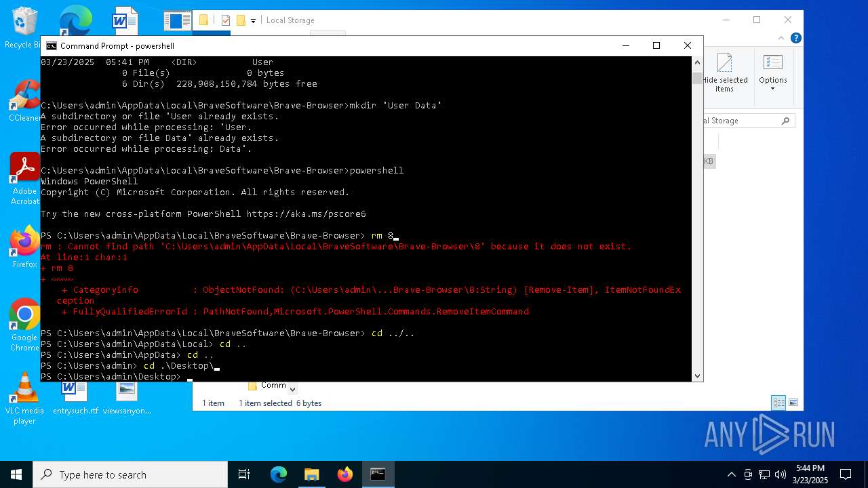Open the clock showing 5:44 PM
868x488 pixels.
pyautogui.click(x=810, y=474)
